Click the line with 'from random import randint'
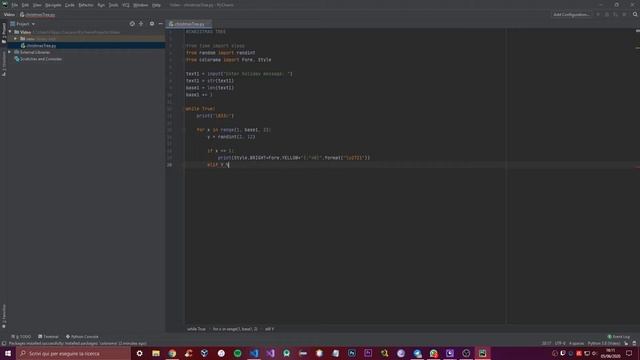This screenshot has width=640, height=360. click(x=220, y=53)
